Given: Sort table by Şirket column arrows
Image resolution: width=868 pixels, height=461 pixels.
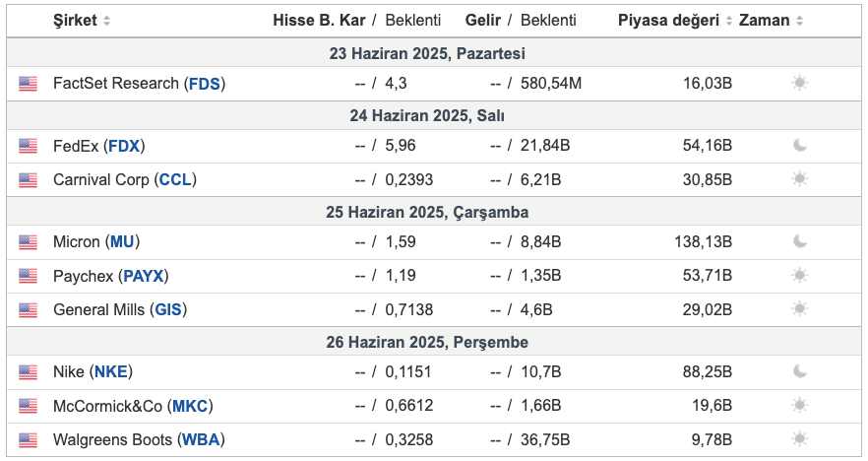Looking at the screenshot, I should 107,21.
